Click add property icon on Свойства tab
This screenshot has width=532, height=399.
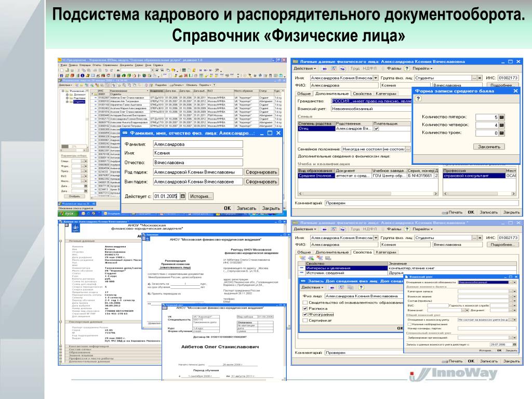pos(303,258)
